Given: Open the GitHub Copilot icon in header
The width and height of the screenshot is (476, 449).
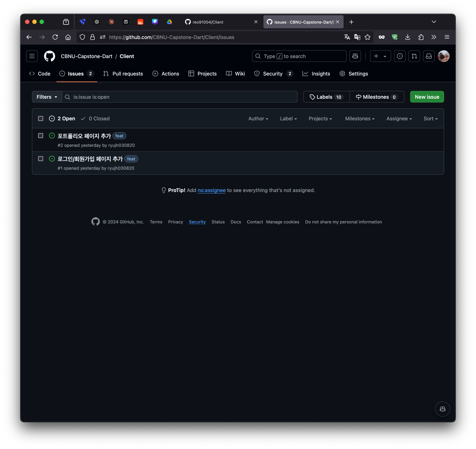Looking at the screenshot, I should tap(355, 56).
